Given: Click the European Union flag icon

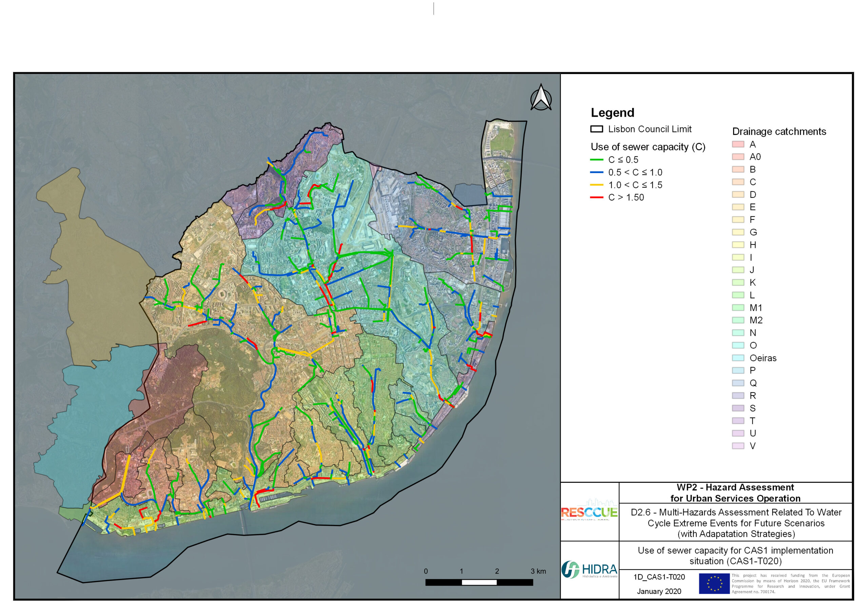Looking at the screenshot, I should (x=714, y=583).
